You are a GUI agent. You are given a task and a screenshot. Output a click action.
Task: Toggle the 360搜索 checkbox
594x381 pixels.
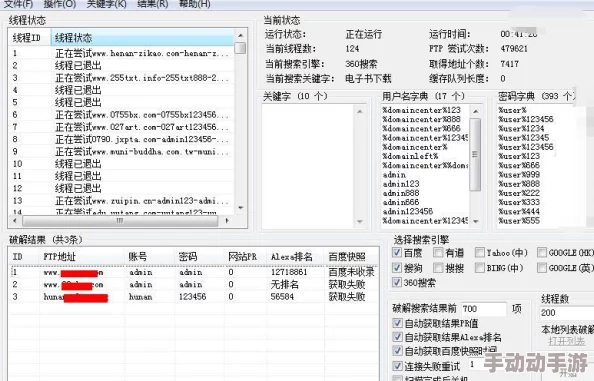coord(397,282)
